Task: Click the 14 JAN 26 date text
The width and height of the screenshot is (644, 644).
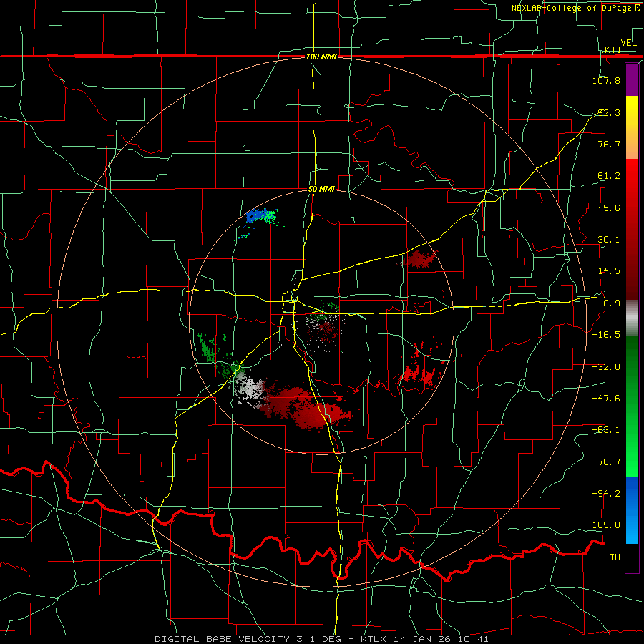Action: tap(421, 639)
